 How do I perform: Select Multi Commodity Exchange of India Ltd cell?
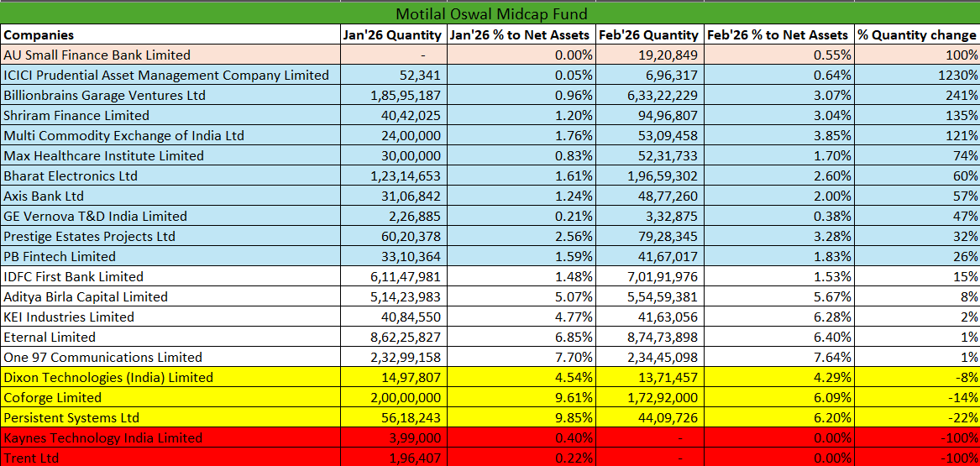click(x=170, y=135)
